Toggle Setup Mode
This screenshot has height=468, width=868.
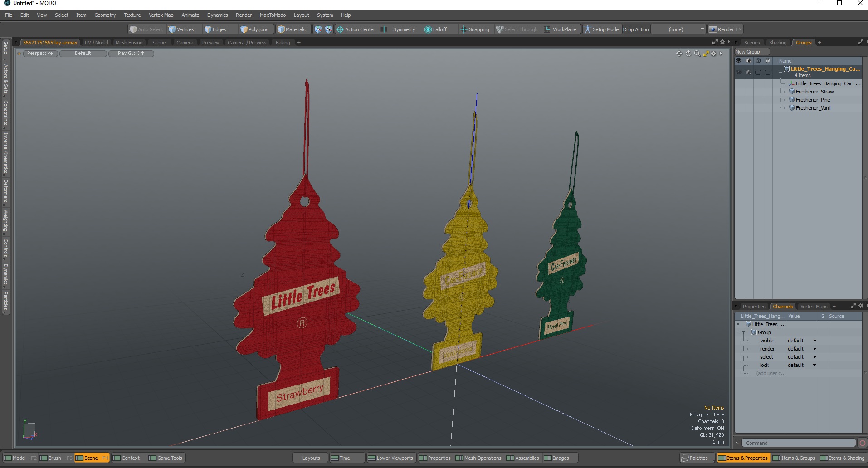(x=601, y=29)
